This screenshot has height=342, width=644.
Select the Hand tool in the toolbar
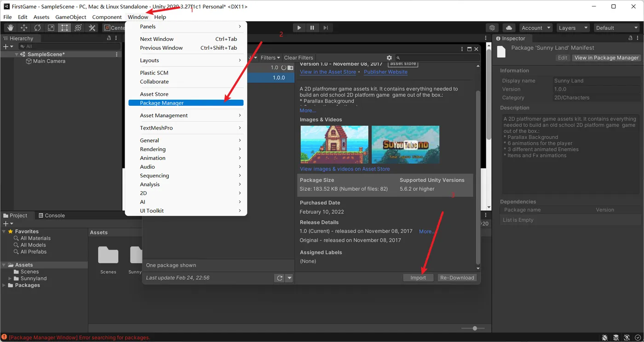(x=10, y=28)
